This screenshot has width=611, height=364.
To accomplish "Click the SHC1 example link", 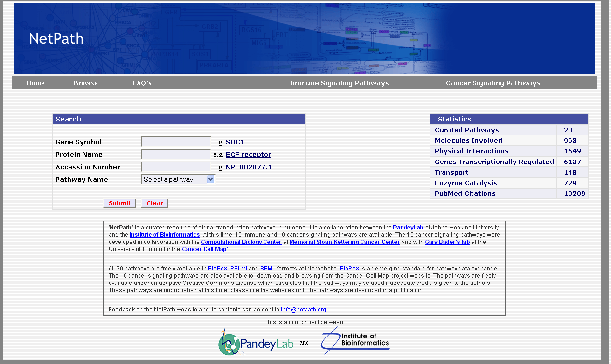I will click(x=235, y=142).
